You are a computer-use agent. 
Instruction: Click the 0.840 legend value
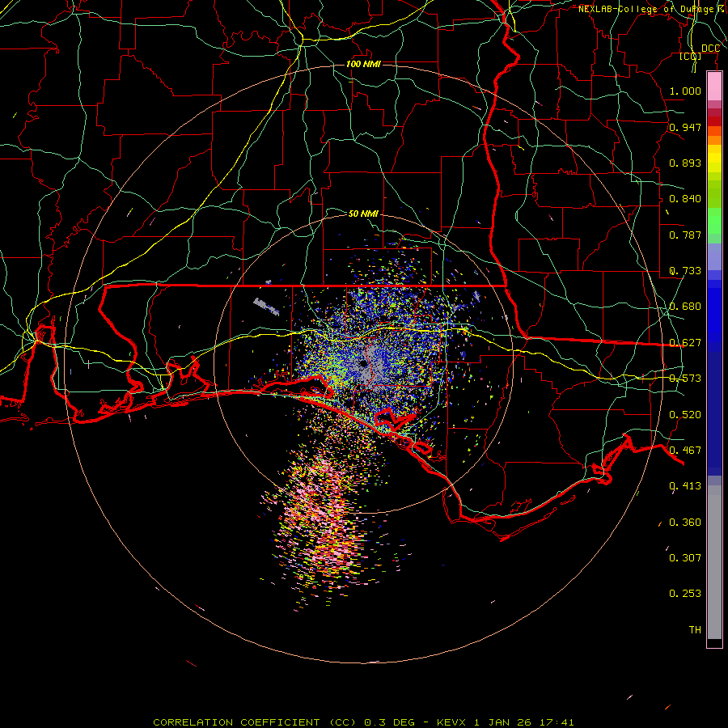pos(685,199)
